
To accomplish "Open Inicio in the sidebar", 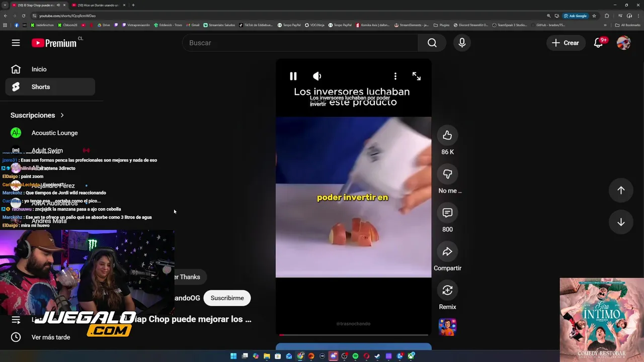I will [x=50, y=69].
